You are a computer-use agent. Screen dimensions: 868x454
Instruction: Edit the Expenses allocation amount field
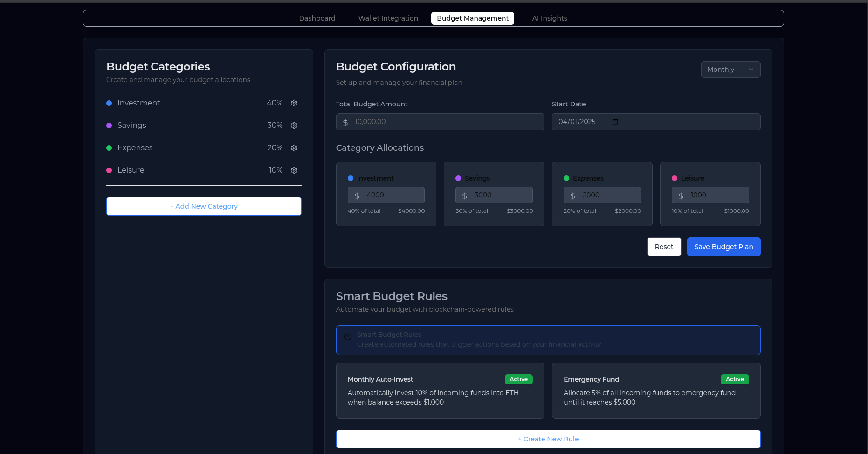(x=602, y=195)
